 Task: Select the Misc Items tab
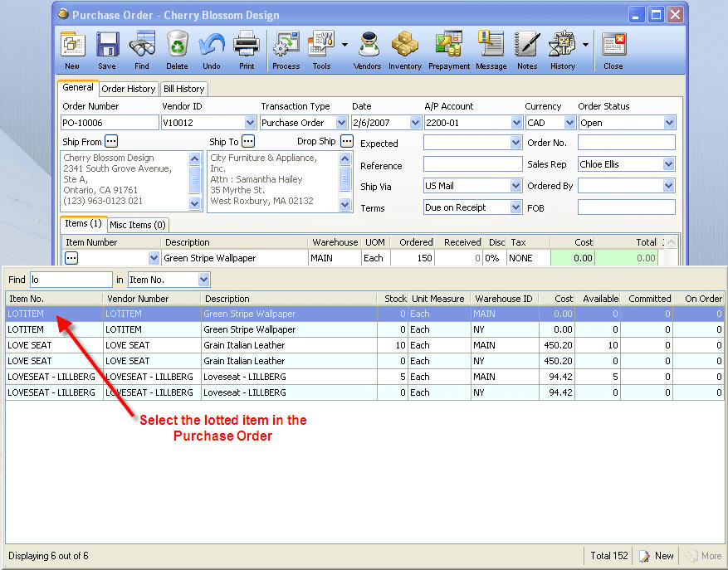[x=138, y=224]
